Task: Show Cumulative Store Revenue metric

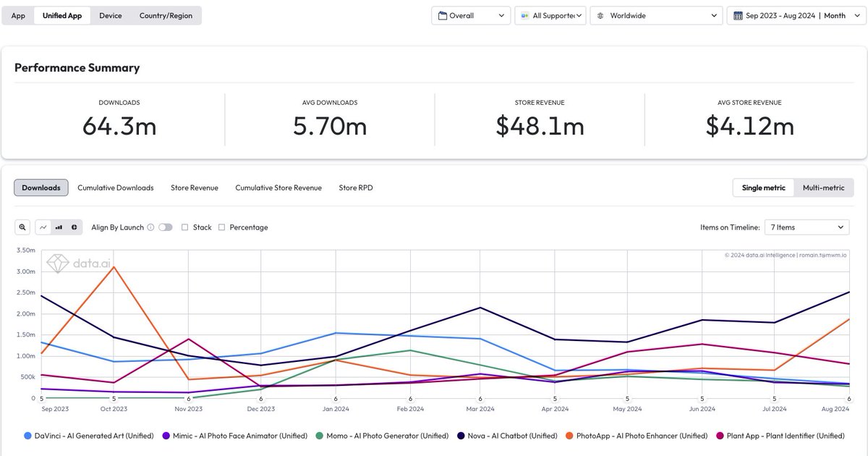Action: pyautogui.click(x=278, y=187)
